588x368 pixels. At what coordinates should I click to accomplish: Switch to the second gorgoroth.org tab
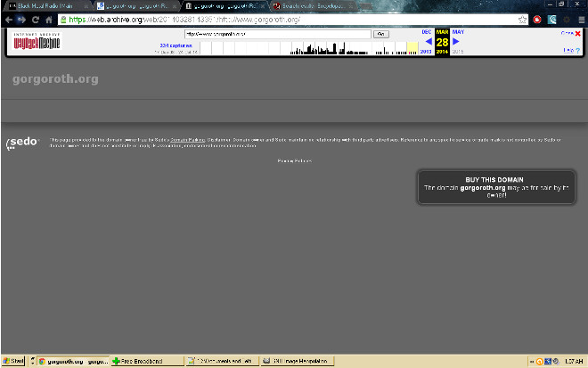136,6
